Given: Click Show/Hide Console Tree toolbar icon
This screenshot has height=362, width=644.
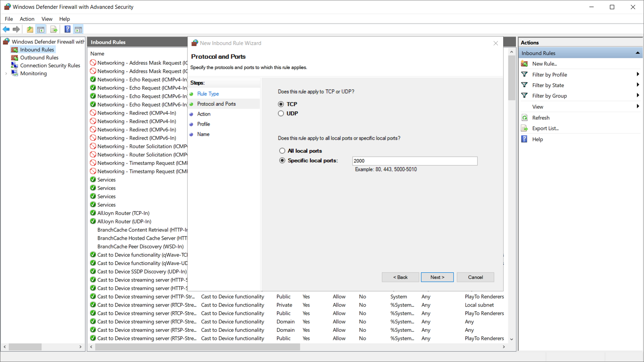Looking at the screenshot, I should pyautogui.click(x=41, y=29).
